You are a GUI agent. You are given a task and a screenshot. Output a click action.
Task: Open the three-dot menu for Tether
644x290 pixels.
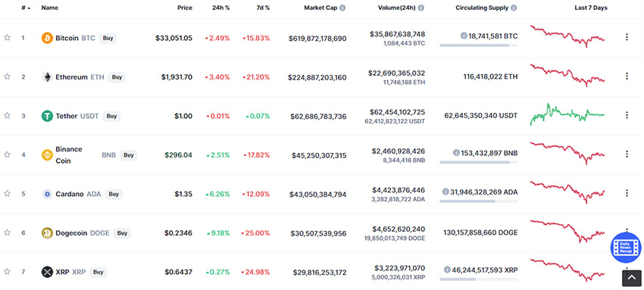point(627,115)
